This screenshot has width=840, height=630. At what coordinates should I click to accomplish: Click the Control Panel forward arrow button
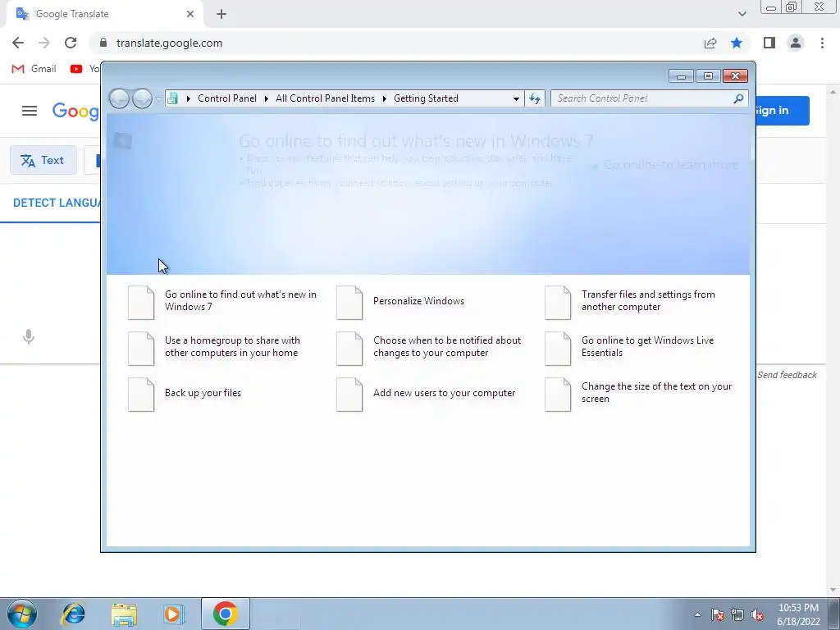point(142,98)
